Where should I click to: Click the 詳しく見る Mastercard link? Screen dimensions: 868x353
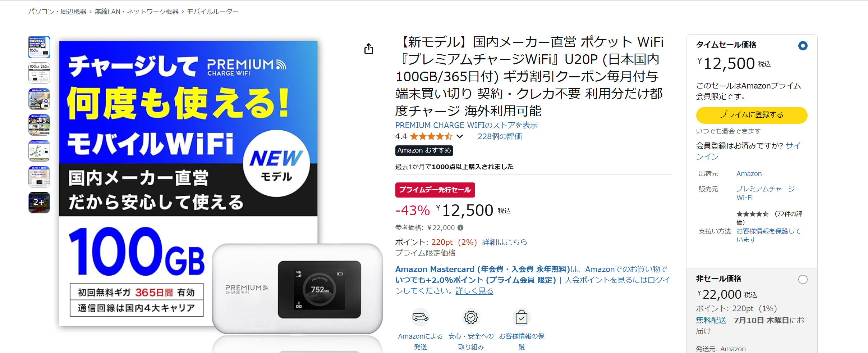click(x=474, y=291)
